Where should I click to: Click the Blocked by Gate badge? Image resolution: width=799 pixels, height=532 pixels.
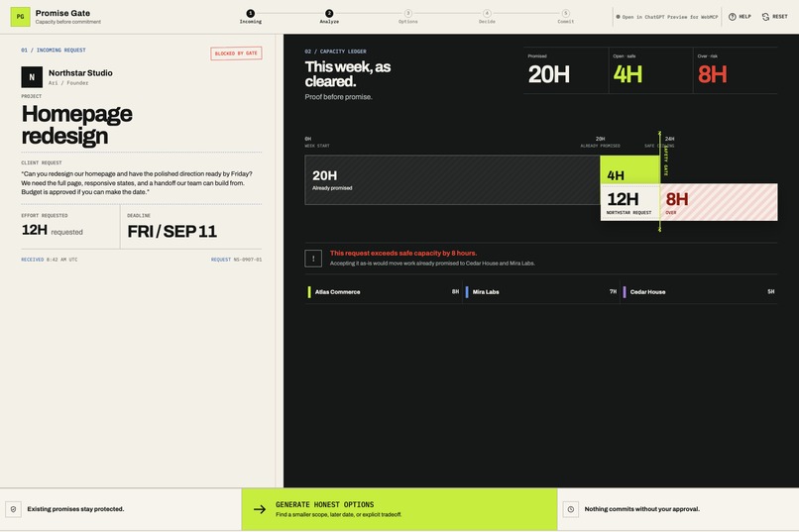pos(236,53)
